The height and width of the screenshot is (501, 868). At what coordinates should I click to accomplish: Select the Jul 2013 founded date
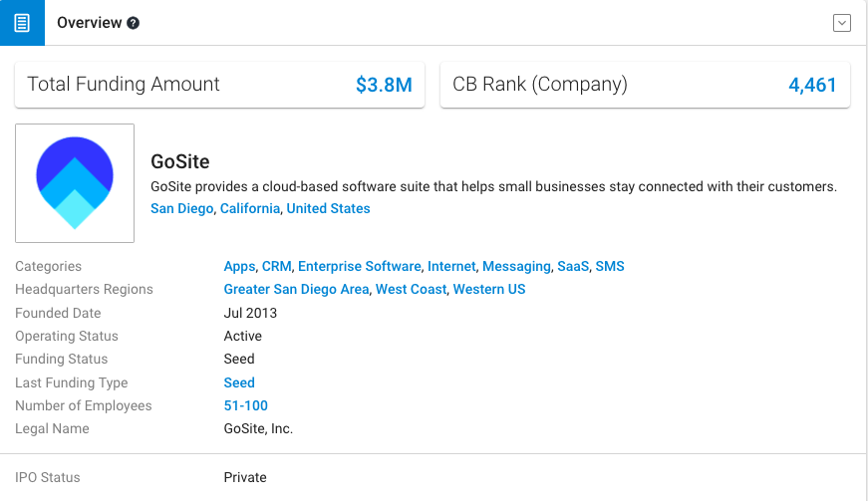pos(250,313)
